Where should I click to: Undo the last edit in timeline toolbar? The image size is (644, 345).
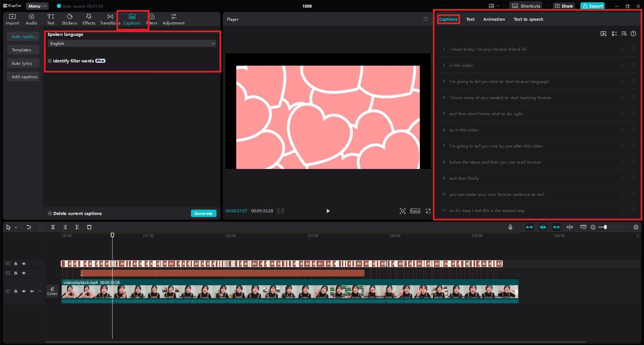click(29, 227)
